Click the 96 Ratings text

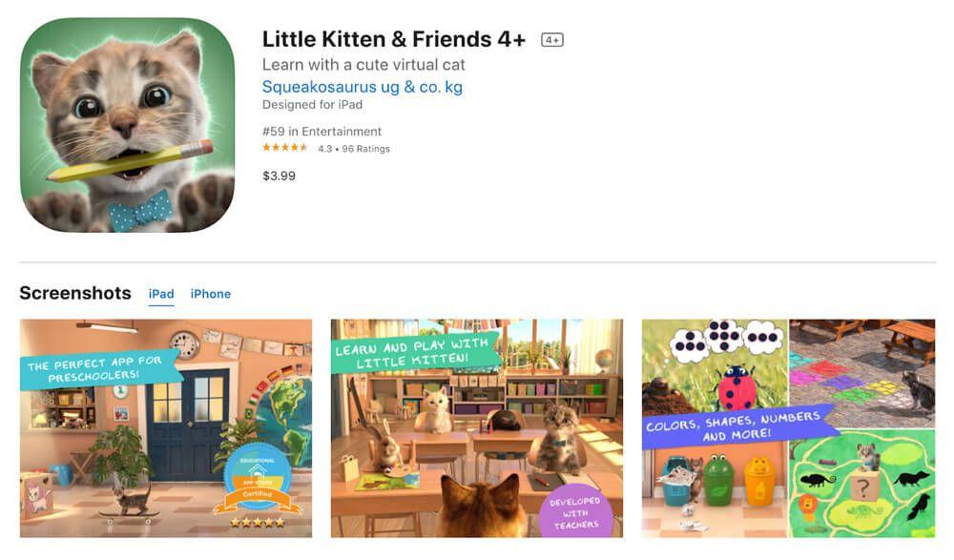(365, 149)
